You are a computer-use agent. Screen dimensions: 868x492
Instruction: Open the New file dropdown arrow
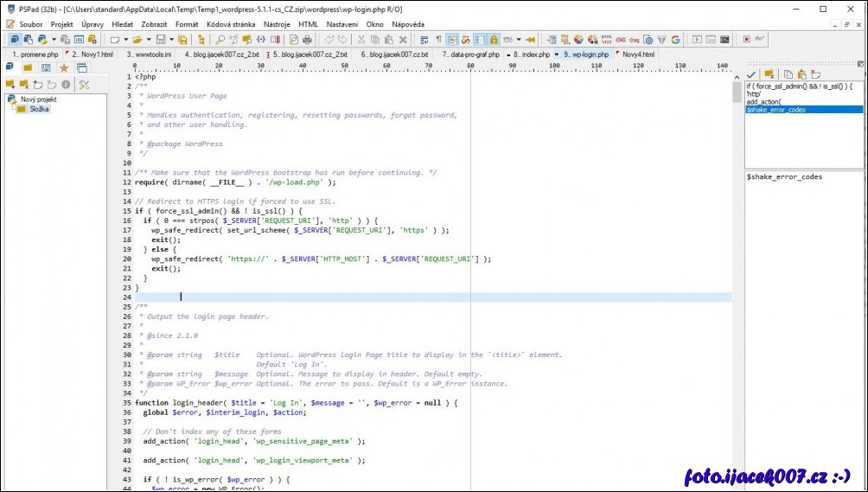[x=125, y=40]
